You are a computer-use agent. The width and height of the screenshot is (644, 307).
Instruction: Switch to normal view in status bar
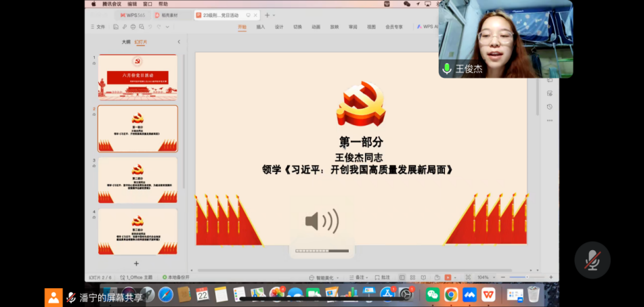pyautogui.click(x=402, y=277)
